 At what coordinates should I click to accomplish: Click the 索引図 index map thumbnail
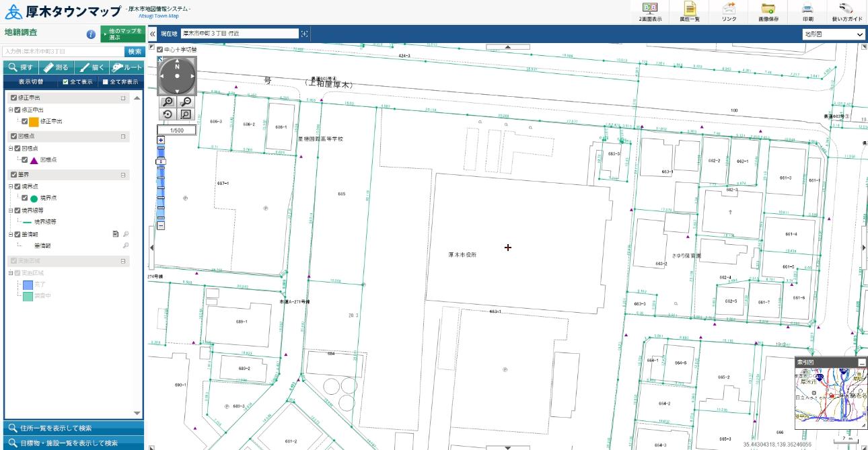coord(831,398)
